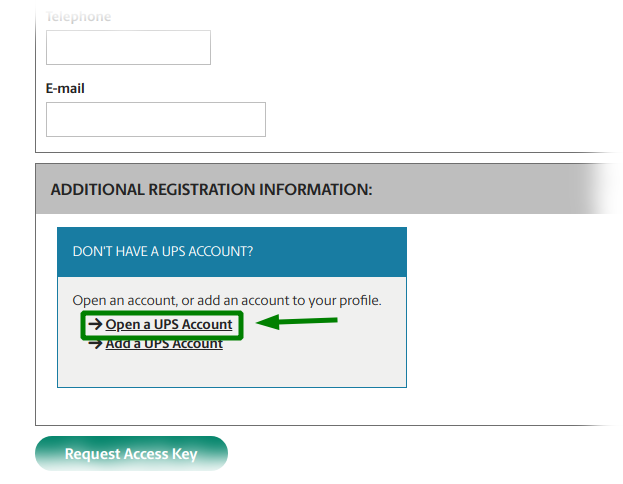Click the Don't Have a UPS Account? blue header
Screen dimensions: 623x484
pos(232,252)
